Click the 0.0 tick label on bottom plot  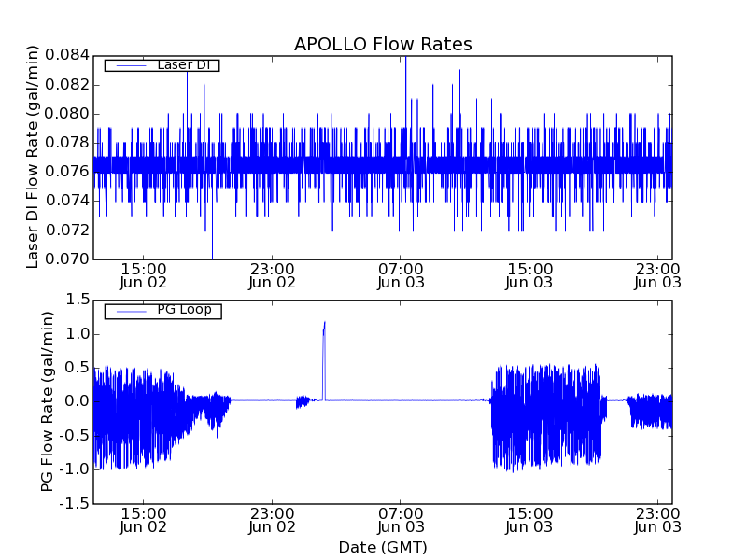pos(78,401)
